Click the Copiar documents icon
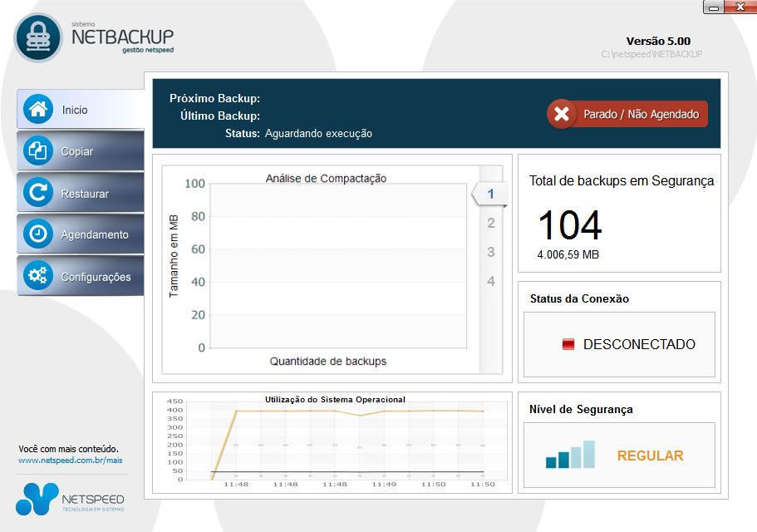Image resolution: width=757 pixels, height=532 pixels. coord(38,150)
